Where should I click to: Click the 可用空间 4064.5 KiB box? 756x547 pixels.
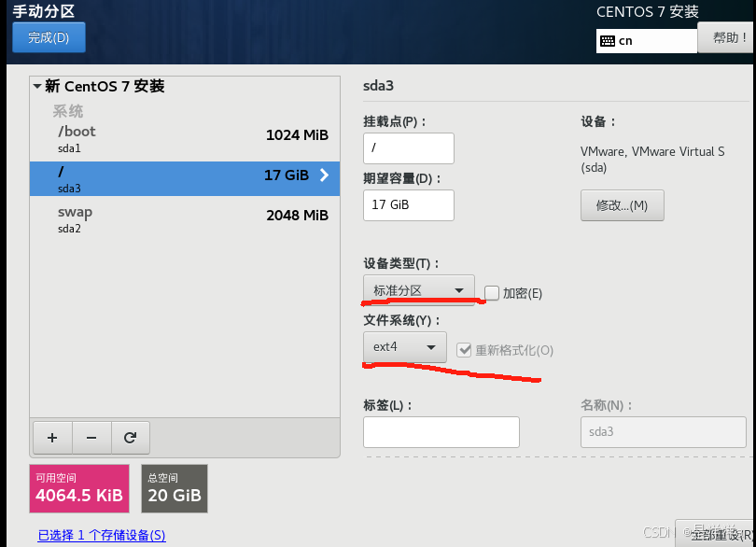tap(79, 488)
